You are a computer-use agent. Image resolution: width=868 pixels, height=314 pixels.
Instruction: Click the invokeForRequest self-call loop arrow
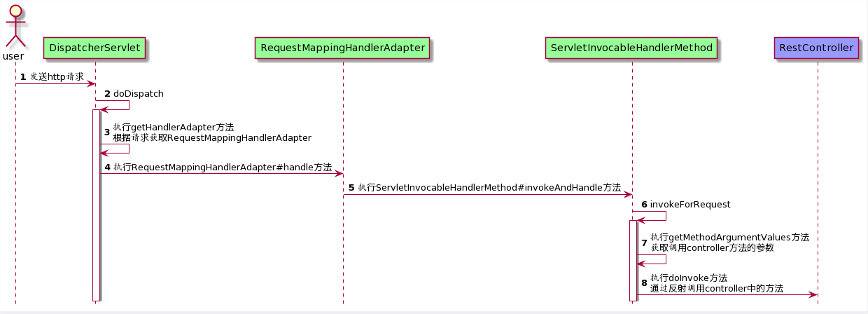pos(665,216)
